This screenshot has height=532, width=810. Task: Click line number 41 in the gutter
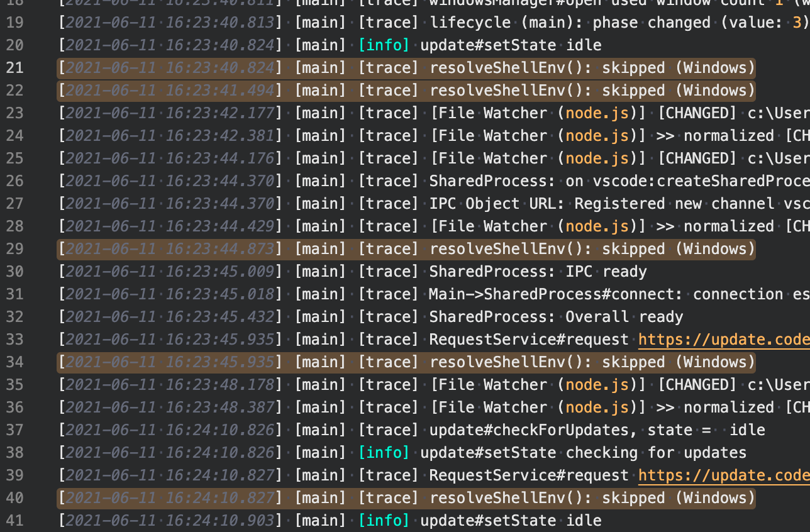(14, 520)
